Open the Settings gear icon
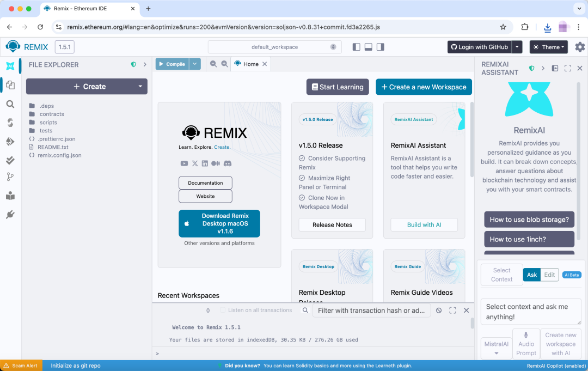The image size is (588, 371). (580, 47)
